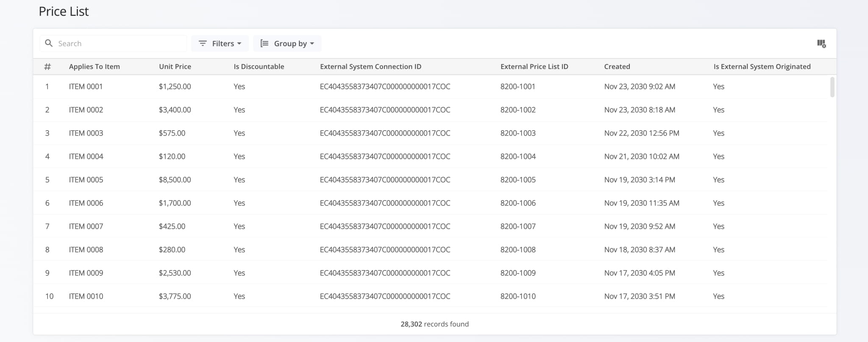Click price list ID 8200-1005
This screenshot has width=868, height=342.
click(518, 180)
